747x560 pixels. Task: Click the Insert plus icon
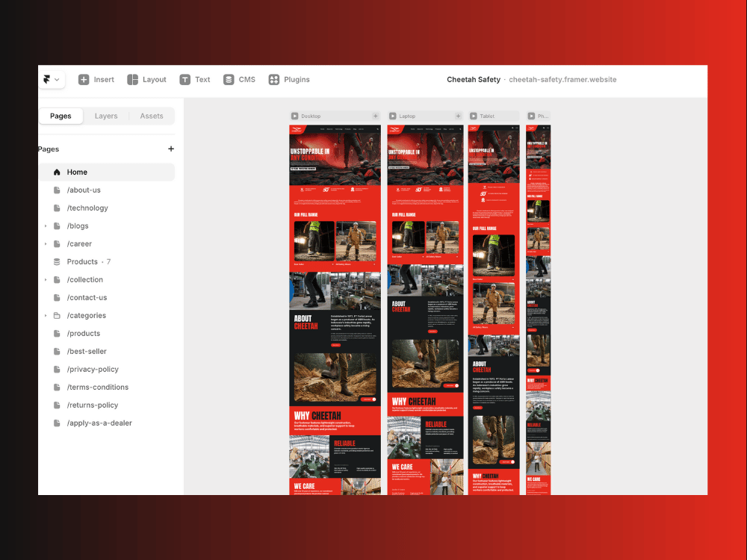[84, 80]
